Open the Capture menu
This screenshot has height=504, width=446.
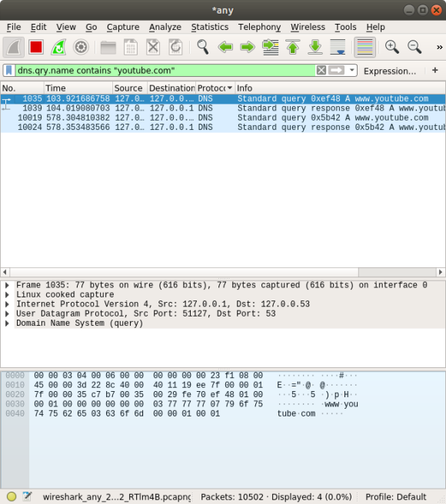[123, 27]
